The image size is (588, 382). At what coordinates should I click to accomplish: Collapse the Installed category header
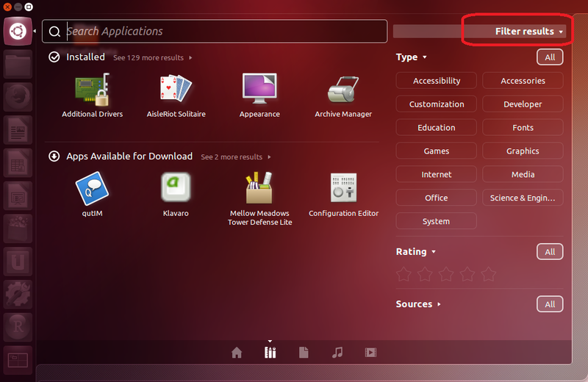(77, 57)
